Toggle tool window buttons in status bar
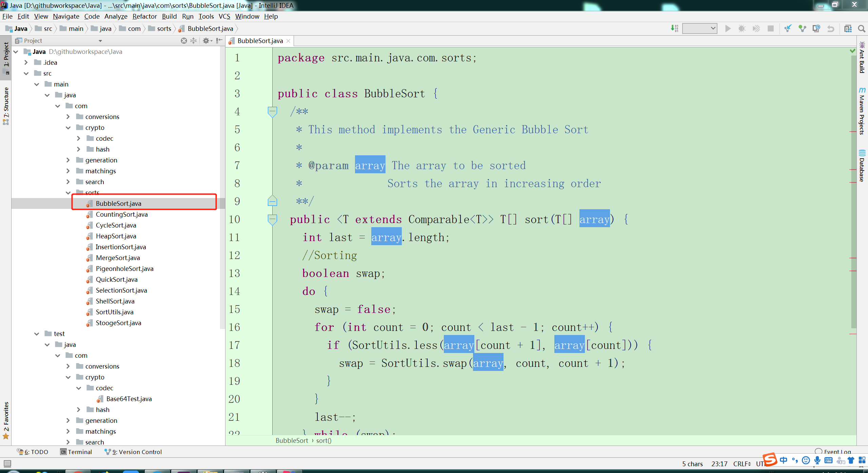The height and width of the screenshot is (473, 868). (7, 463)
